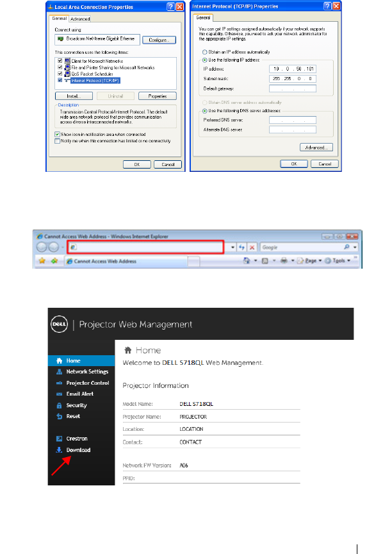Viewport: 392px width, 554px height.
Task: Click the Projector Control sidebar icon
Action: [60, 383]
